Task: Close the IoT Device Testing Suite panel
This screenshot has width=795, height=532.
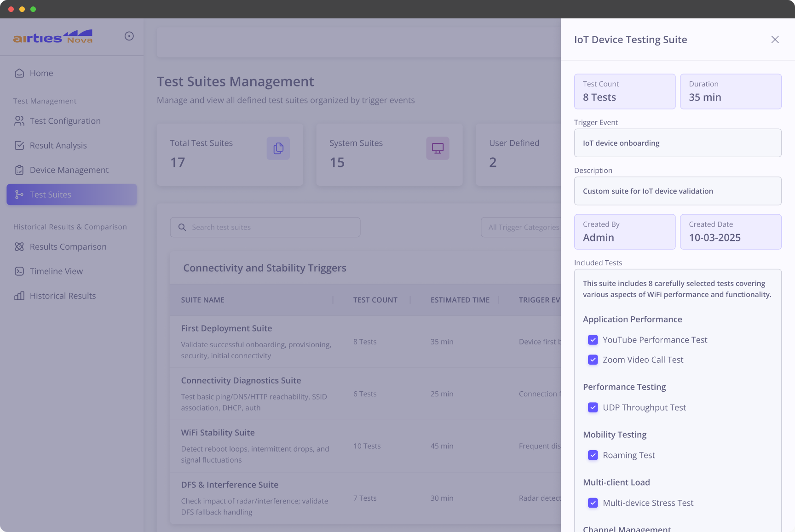Action: 775,40
